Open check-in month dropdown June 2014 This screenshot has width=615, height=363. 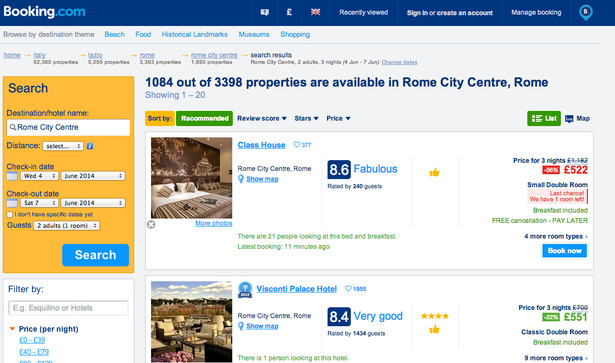point(93,176)
